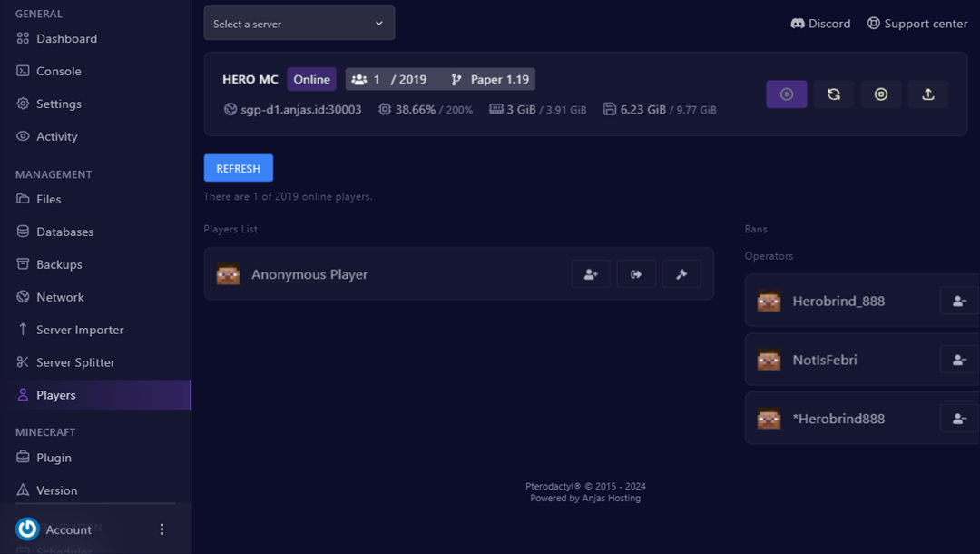Open the Account three-dot menu

(162, 529)
